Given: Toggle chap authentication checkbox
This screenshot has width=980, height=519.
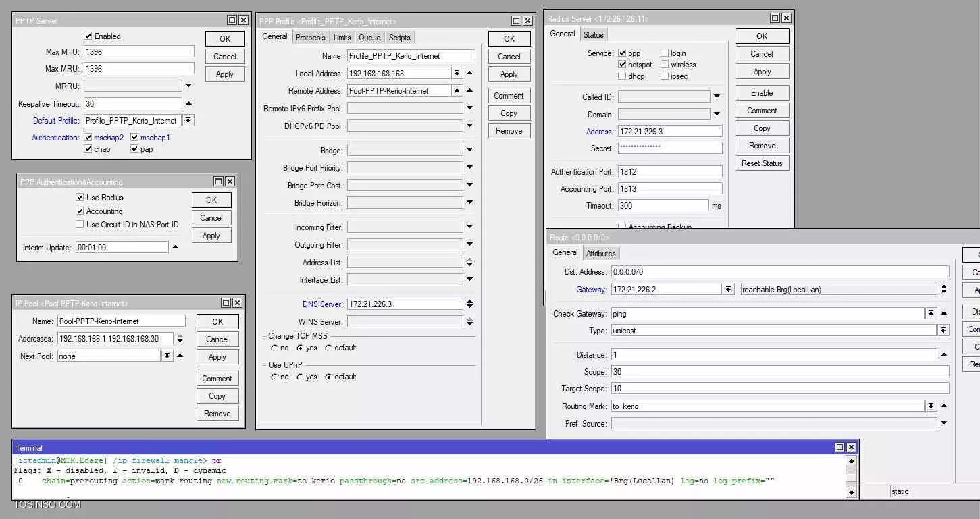Looking at the screenshot, I should [x=88, y=149].
